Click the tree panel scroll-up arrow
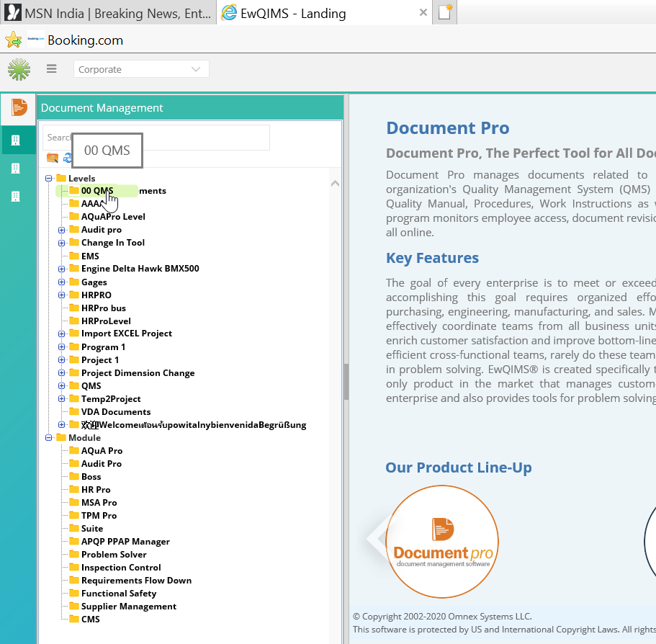The image size is (656, 644). coord(335,183)
